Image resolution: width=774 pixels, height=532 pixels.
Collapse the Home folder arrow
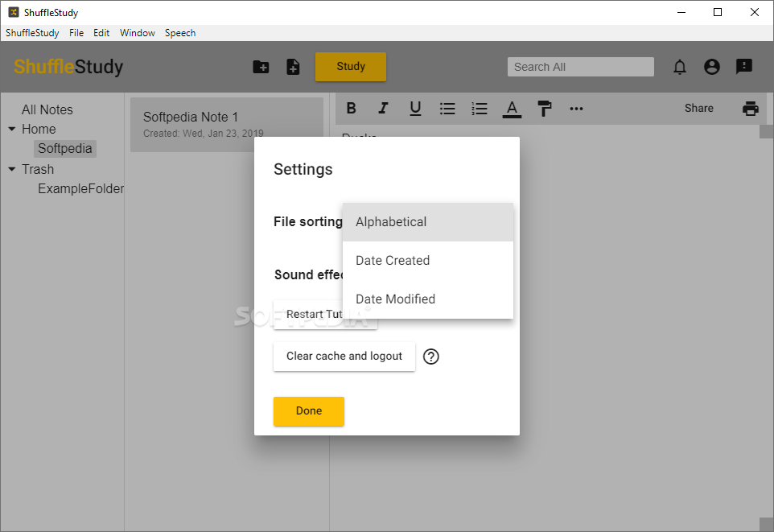(12, 129)
